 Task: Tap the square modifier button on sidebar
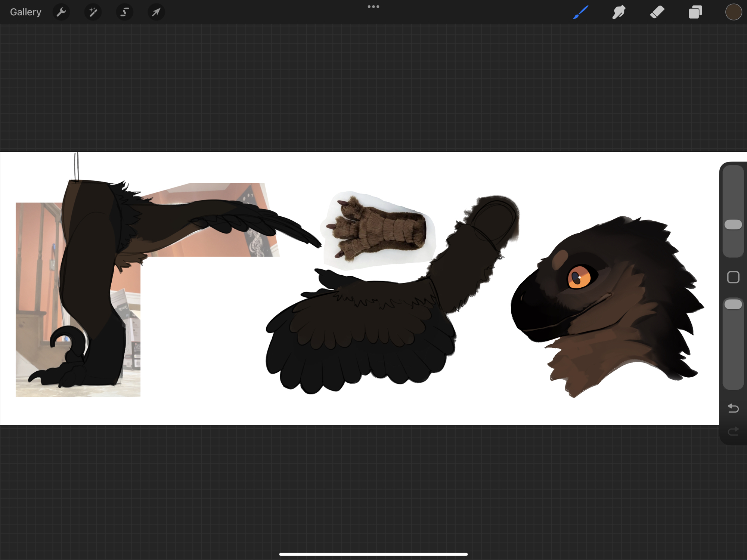[x=733, y=277]
